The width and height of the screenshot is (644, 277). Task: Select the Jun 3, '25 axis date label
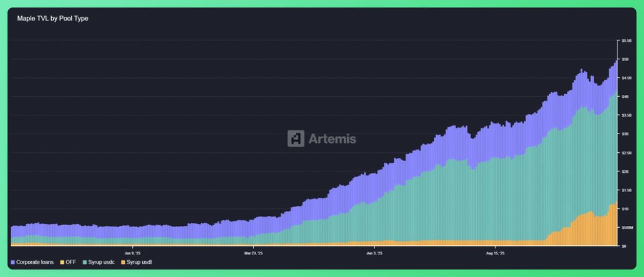[374, 253]
